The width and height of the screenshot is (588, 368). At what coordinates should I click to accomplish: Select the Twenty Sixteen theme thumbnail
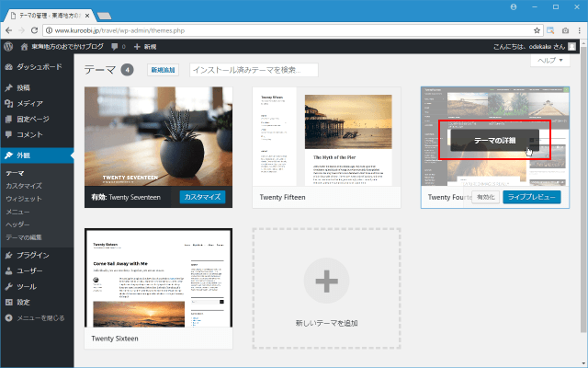[x=158, y=278]
